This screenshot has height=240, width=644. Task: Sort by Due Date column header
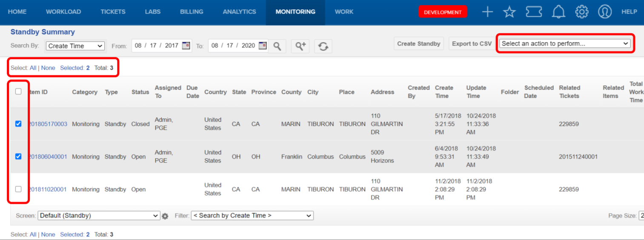coord(193,92)
